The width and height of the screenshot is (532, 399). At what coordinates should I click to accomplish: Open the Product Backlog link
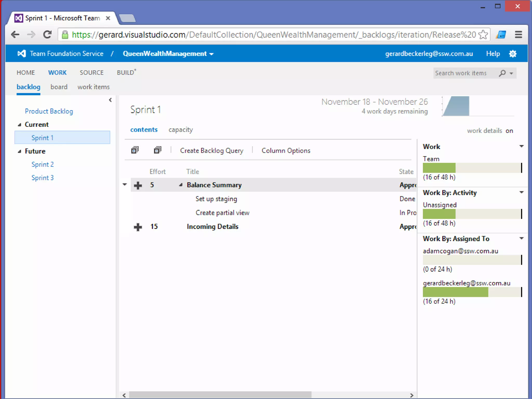coord(49,111)
